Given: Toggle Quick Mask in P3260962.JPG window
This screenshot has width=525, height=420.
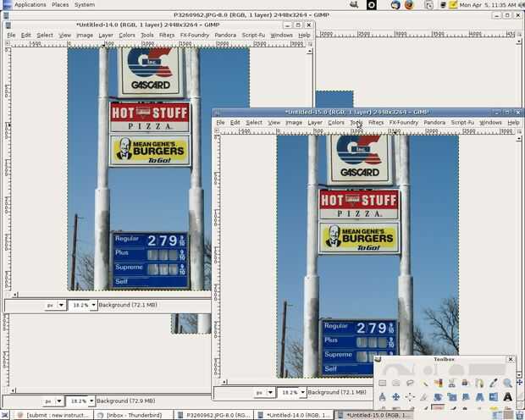Looking at the screenshot, I should click(x=6, y=390).
